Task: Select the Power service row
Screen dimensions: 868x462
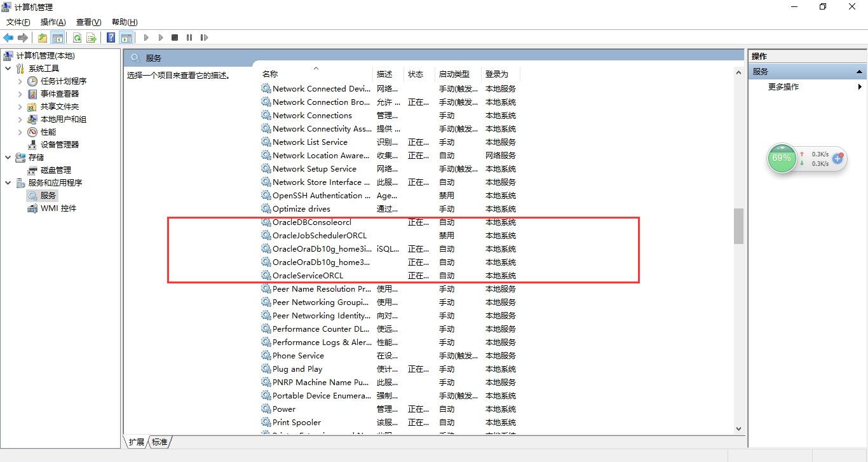Action: [x=390, y=409]
